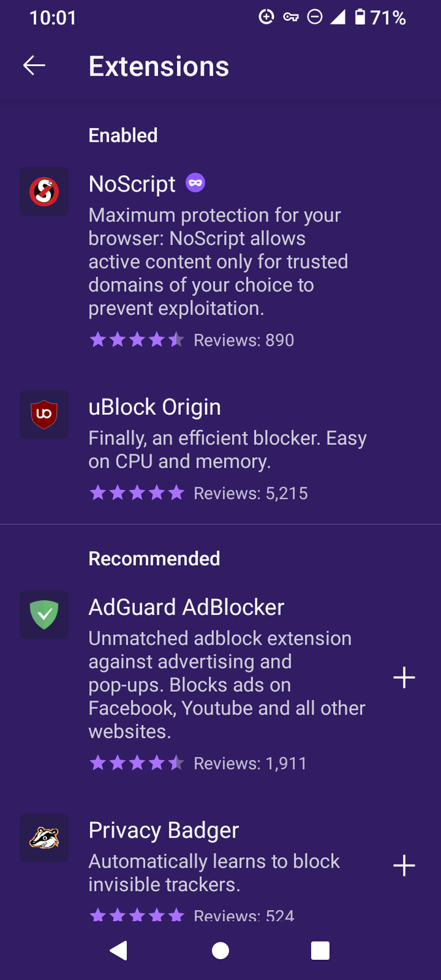The image size is (441, 980).
Task: Tap the home circle navigation button
Action: click(x=220, y=951)
